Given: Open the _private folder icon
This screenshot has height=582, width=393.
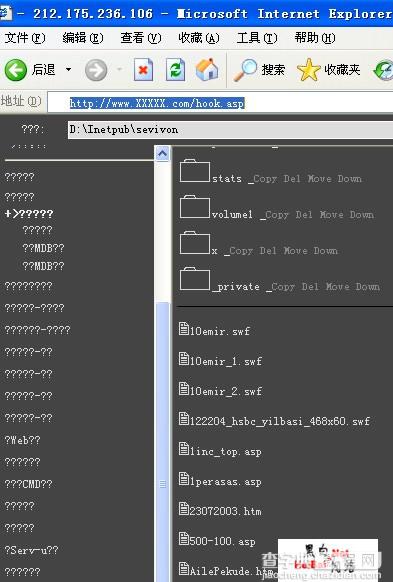Looking at the screenshot, I should (195, 278).
